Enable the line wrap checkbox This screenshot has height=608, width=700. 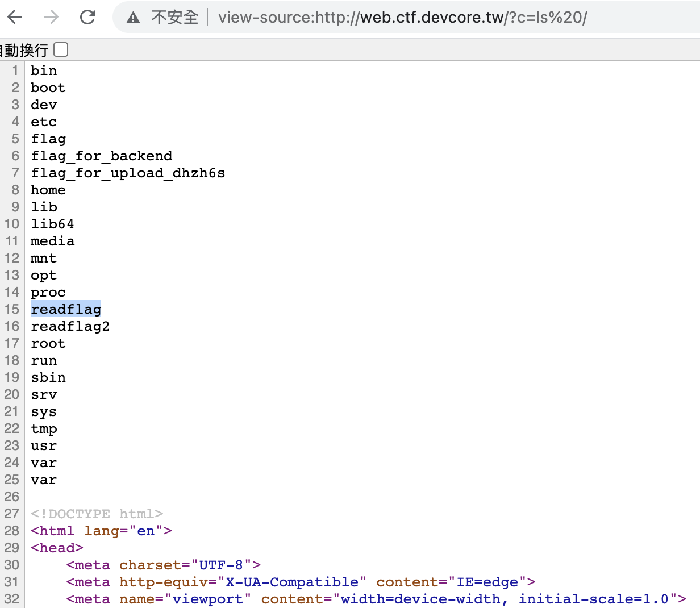[61, 50]
